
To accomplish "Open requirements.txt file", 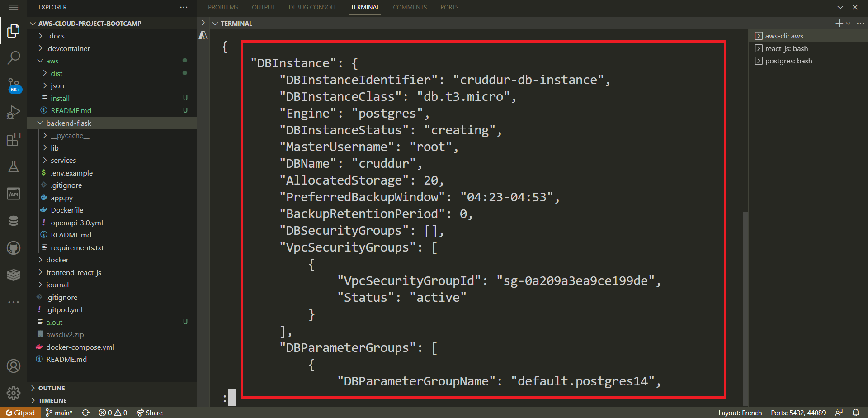I will click(112, 247).
